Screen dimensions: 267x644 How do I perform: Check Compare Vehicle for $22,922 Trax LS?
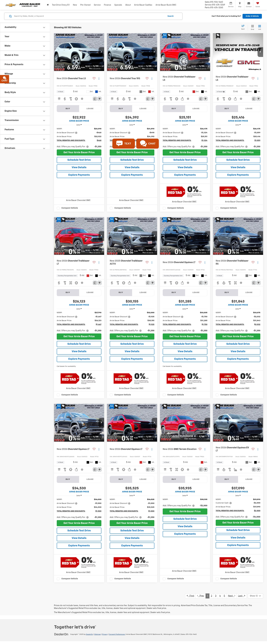click(58, 208)
